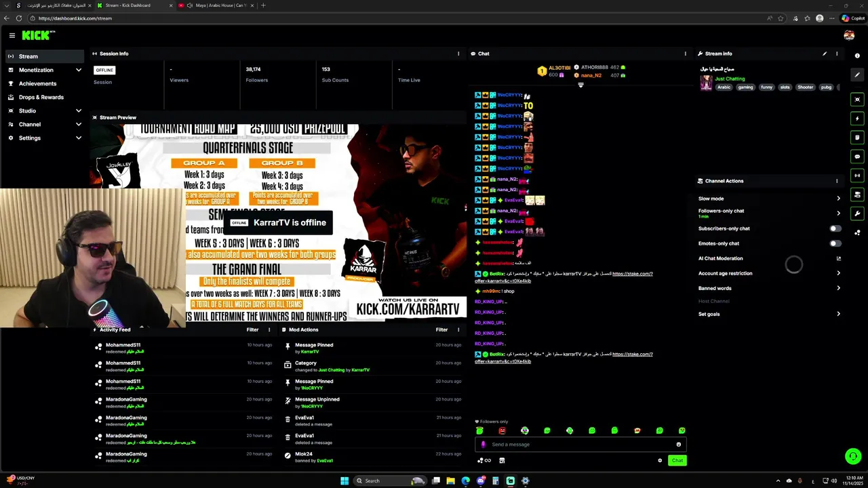868x488 pixels.
Task: Open Activity Feed three-dot options
Action: click(x=269, y=329)
